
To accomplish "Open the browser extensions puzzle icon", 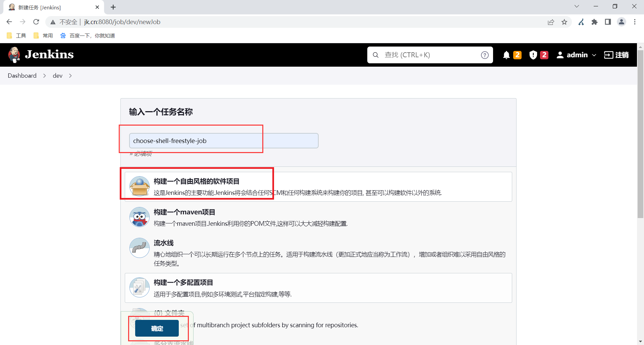I will [595, 22].
